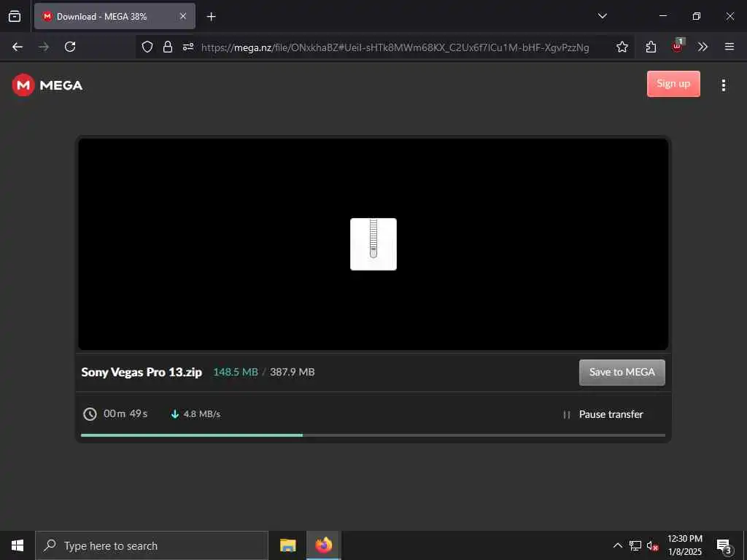This screenshot has width=747, height=560.
Task: Open tracking protection shield panel
Action: [147, 47]
